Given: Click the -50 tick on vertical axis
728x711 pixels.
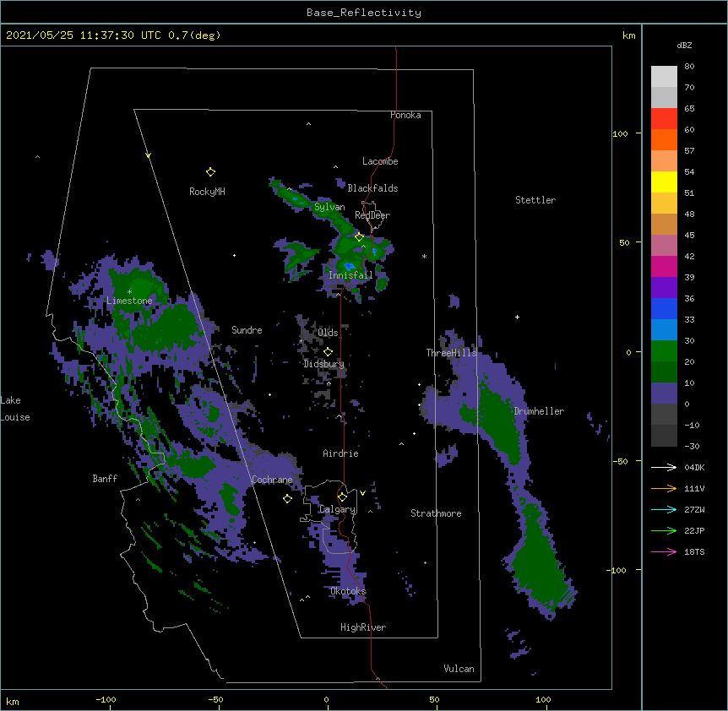Looking at the screenshot, I should click(620, 461).
